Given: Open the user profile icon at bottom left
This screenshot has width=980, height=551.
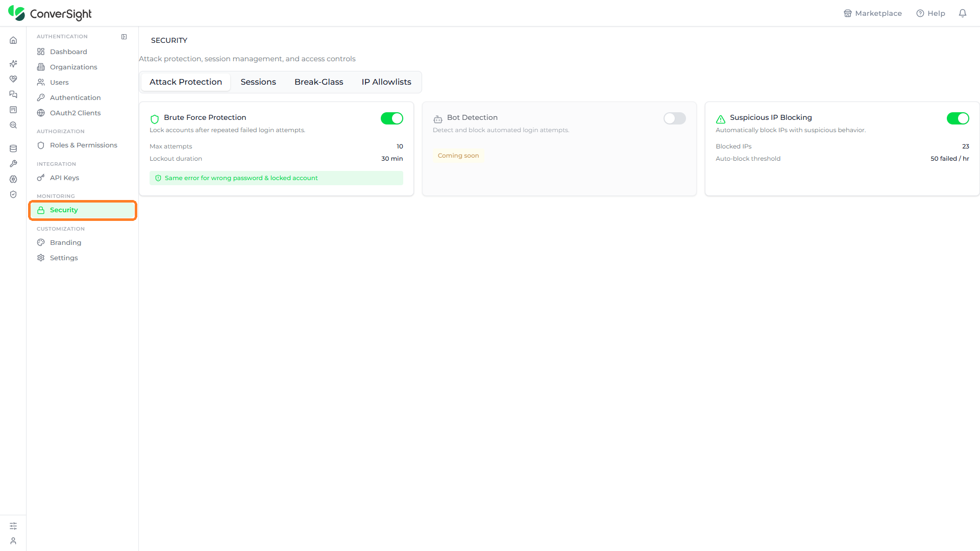Looking at the screenshot, I should pyautogui.click(x=13, y=541).
